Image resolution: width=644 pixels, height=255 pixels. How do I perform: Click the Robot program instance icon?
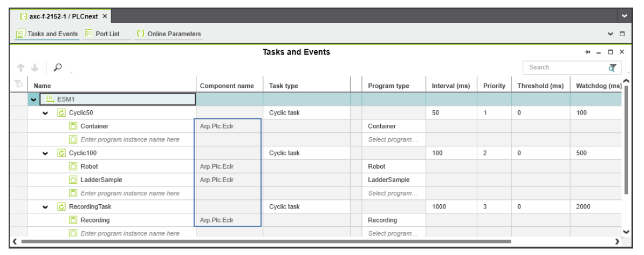tap(73, 166)
